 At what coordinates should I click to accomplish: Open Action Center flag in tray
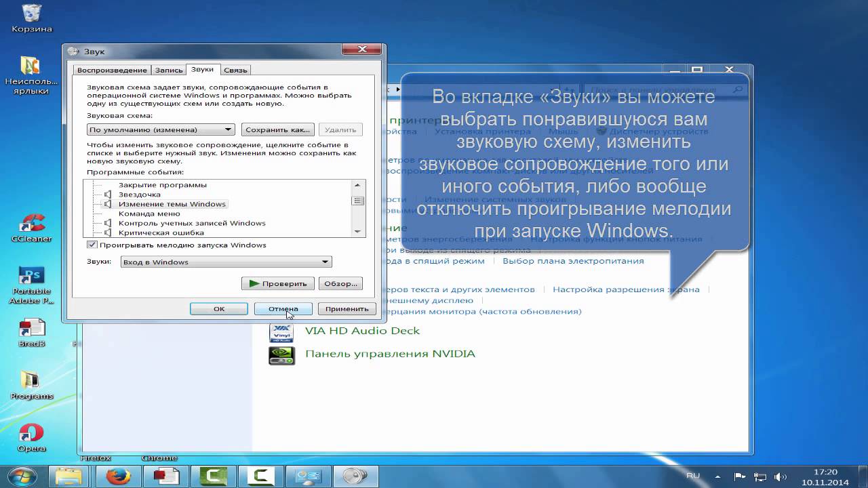741,476
